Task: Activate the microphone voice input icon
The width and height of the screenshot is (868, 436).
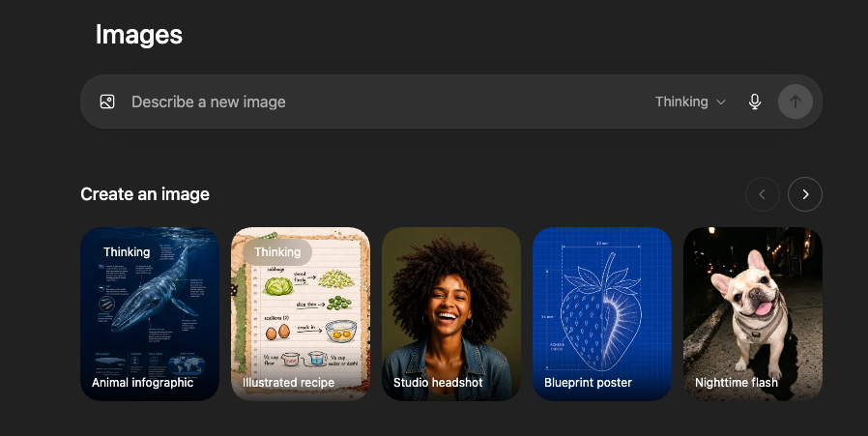Action: (755, 102)
